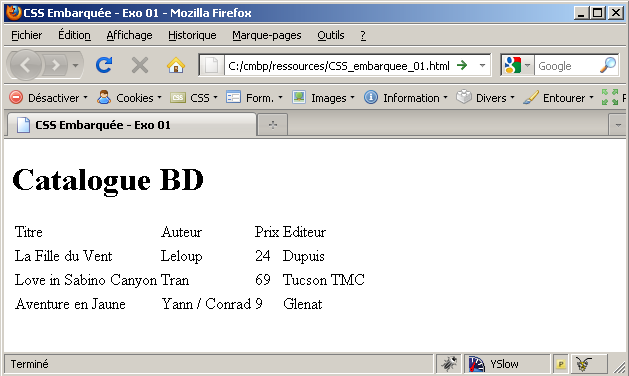The height and width of the screenshot is (376, 629).
Task: Click the Tran author cell
Action: pos(175,280)
